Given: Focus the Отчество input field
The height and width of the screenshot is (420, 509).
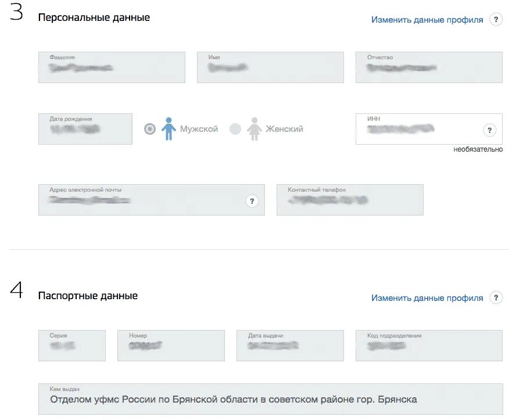Looking at the screenshot, I should [x=429, y=67].
